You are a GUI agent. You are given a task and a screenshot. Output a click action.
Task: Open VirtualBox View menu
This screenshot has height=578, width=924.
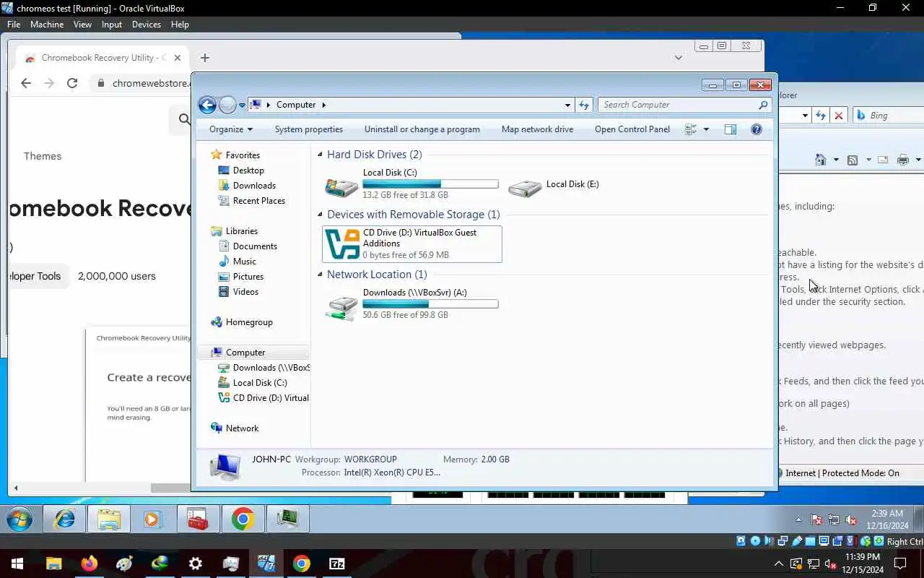pyautogui.click(x=82, y=24)
